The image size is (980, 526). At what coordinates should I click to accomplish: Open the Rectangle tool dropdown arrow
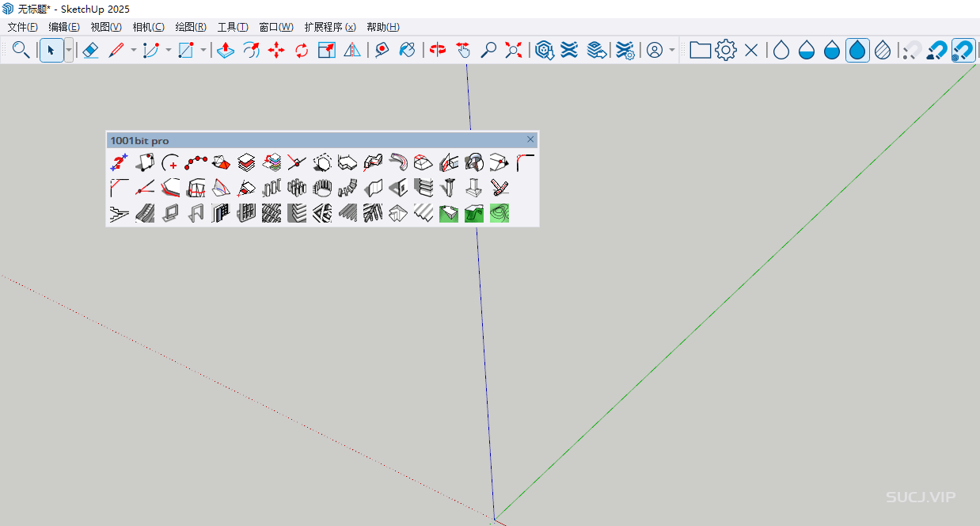(x=203, y=50)
